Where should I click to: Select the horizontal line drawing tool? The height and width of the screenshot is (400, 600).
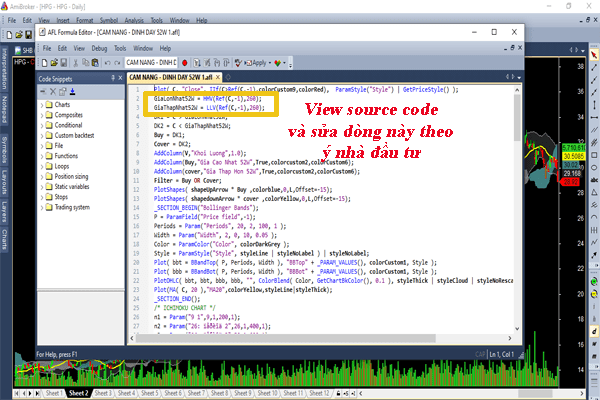coord(594,118)
